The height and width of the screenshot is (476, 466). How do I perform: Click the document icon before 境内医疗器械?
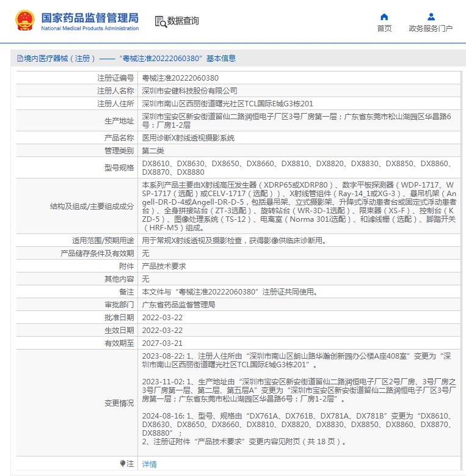[x=20, y=58]
